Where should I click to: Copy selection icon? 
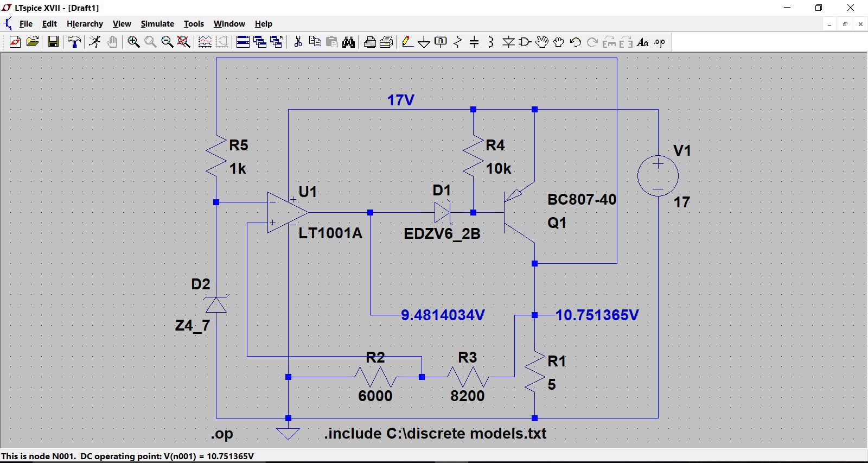315,42
